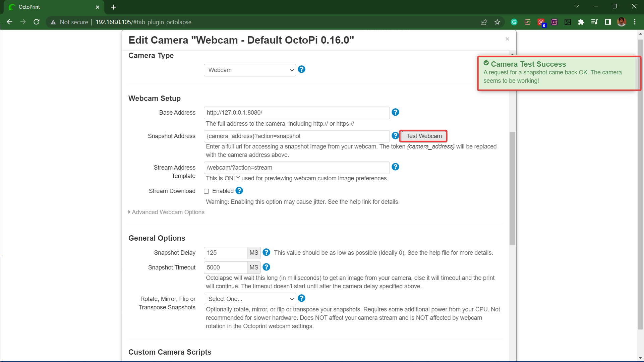Open help for Camera Type dropdown
The height and width of the screenshot is (362, 644).
tap(301, 69)
